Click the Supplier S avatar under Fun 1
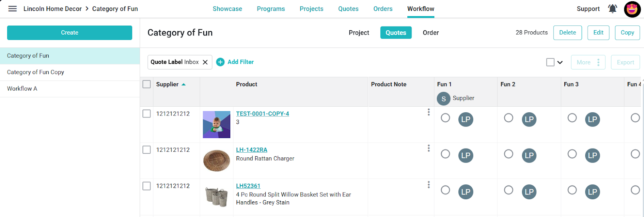 (444, 98)
